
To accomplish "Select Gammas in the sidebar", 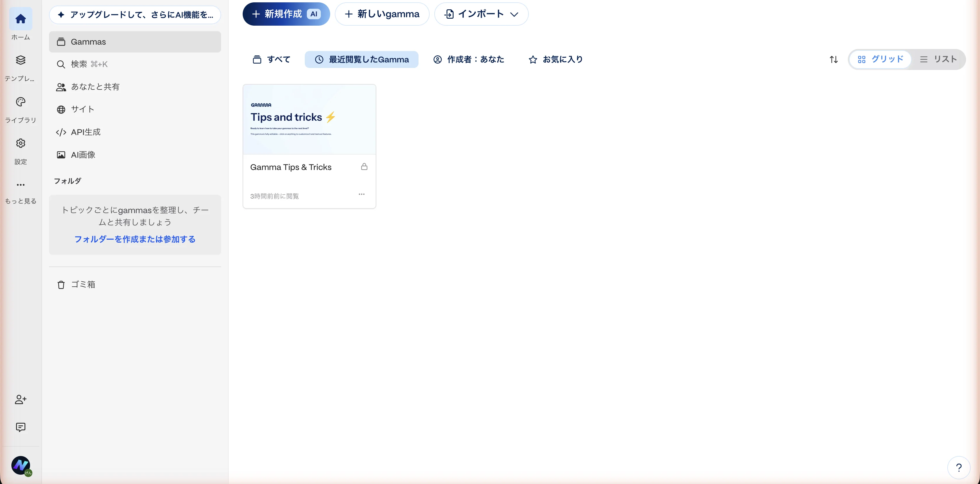I will 135,42.
